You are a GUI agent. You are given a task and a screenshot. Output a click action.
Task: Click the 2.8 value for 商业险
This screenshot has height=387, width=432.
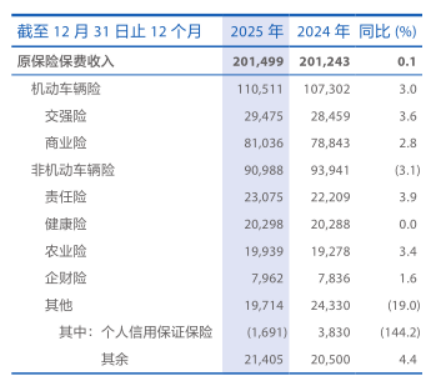[x=408, y=143]
